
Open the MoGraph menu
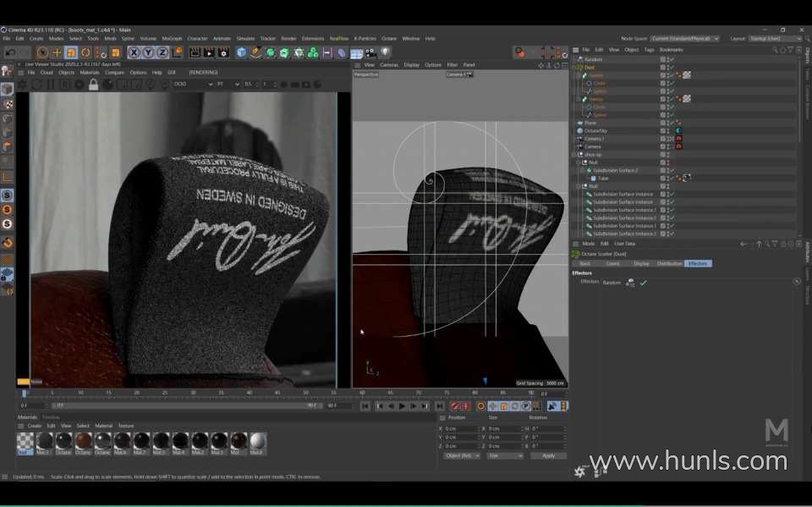[172, 38]
